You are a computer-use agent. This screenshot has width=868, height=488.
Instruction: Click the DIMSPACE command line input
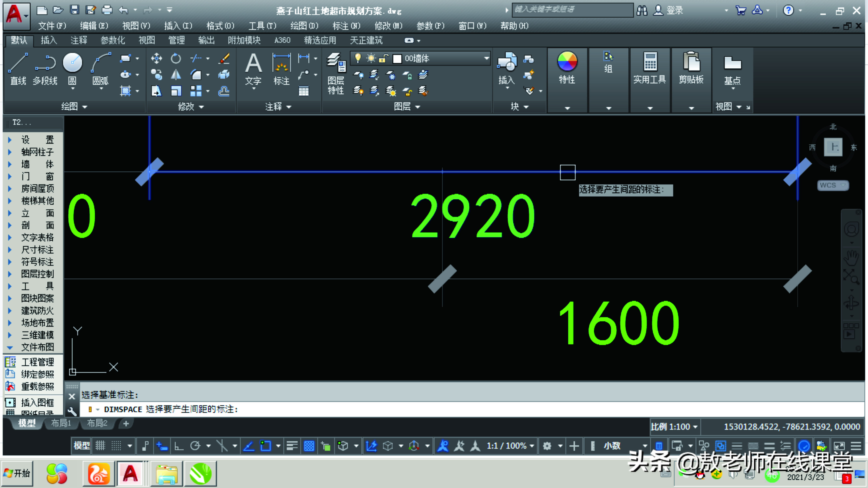[472, 410]
